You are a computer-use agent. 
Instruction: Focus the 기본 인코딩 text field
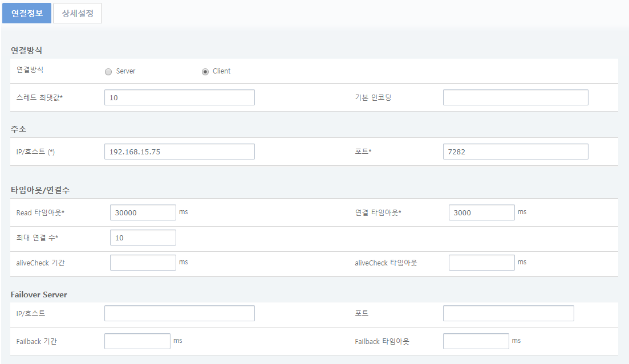515,97
